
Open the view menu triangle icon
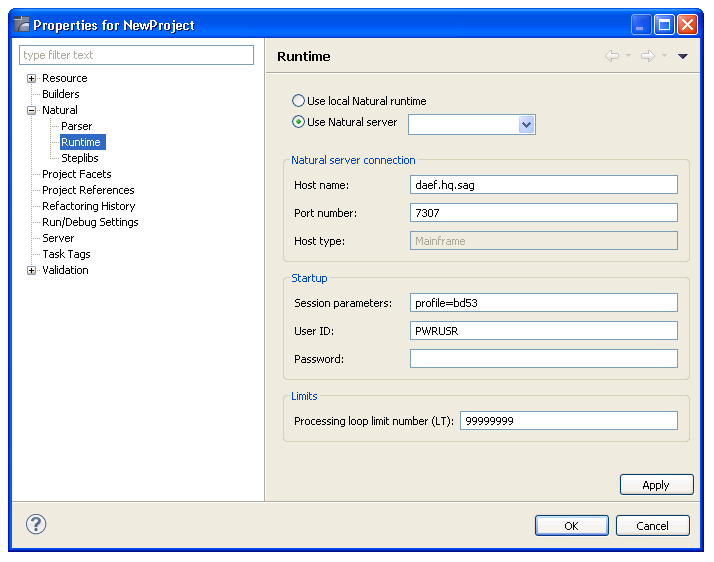[x=683, y=56]
